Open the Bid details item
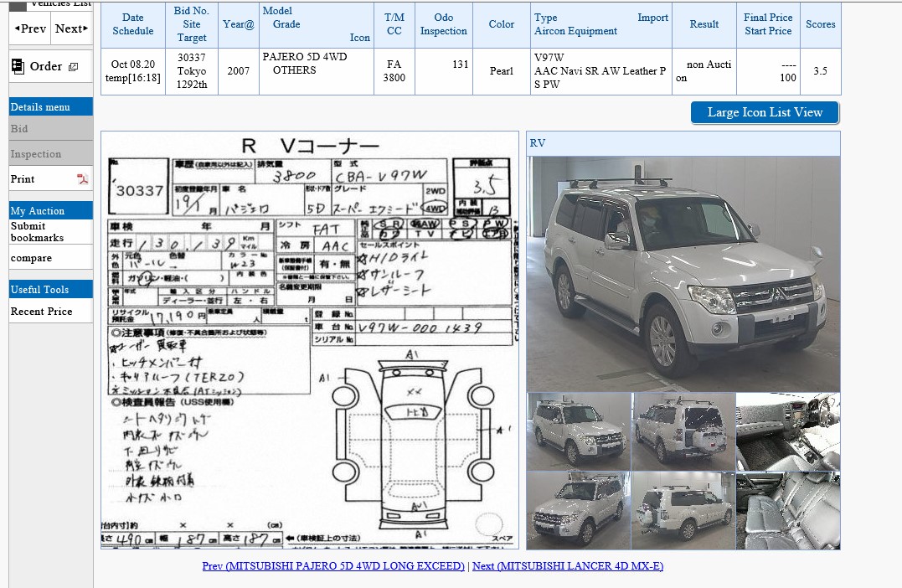 (50, 129)
